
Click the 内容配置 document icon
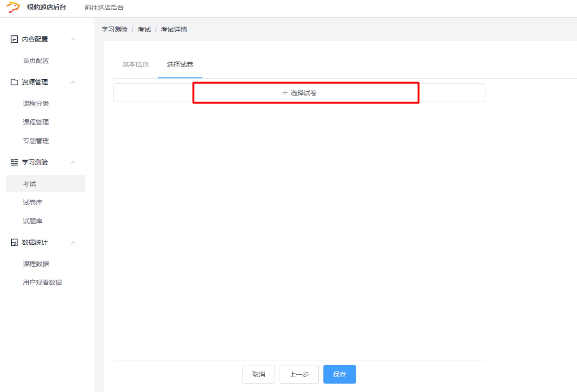pos(14,39)
